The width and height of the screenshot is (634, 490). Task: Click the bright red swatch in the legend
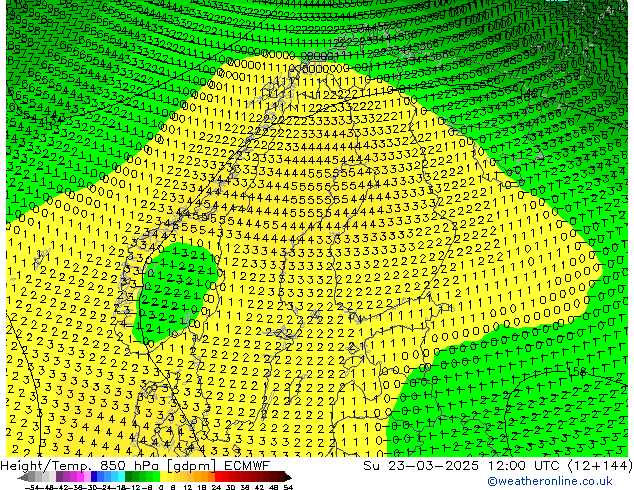218,476
